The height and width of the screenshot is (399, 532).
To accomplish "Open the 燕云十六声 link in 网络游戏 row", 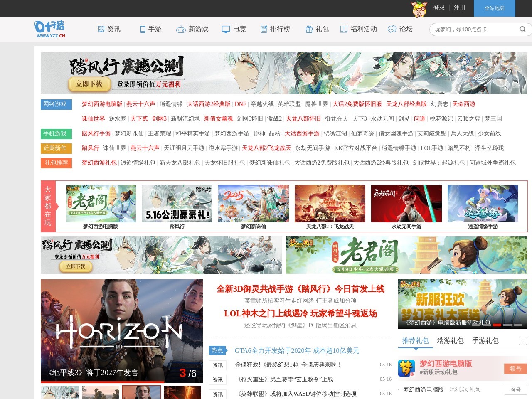I will click(141, 104).
